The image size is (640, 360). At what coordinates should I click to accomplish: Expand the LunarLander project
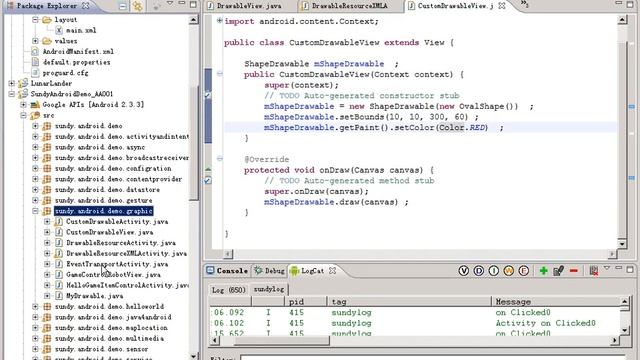[11, 83]
